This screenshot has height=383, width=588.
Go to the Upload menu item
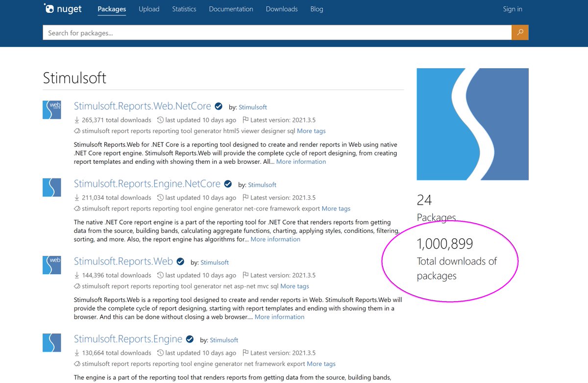click(x=149, y=9)
